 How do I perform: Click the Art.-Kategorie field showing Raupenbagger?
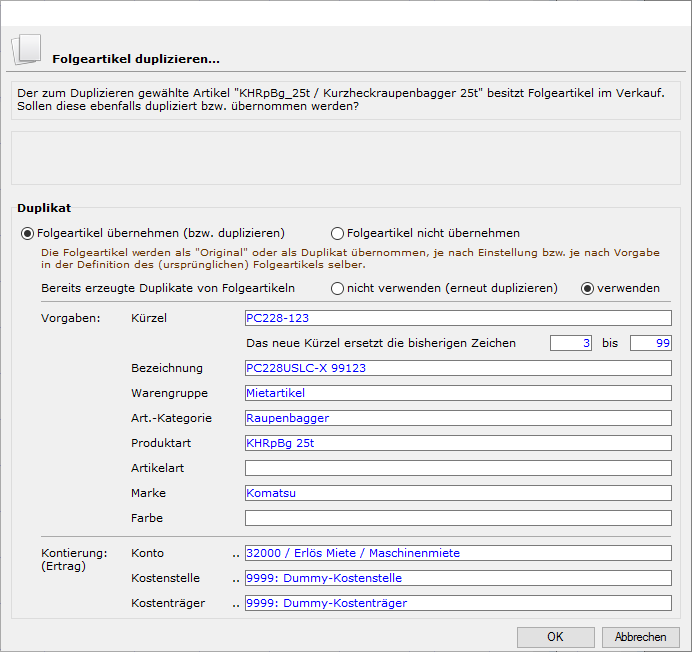[x=457, y=418]
